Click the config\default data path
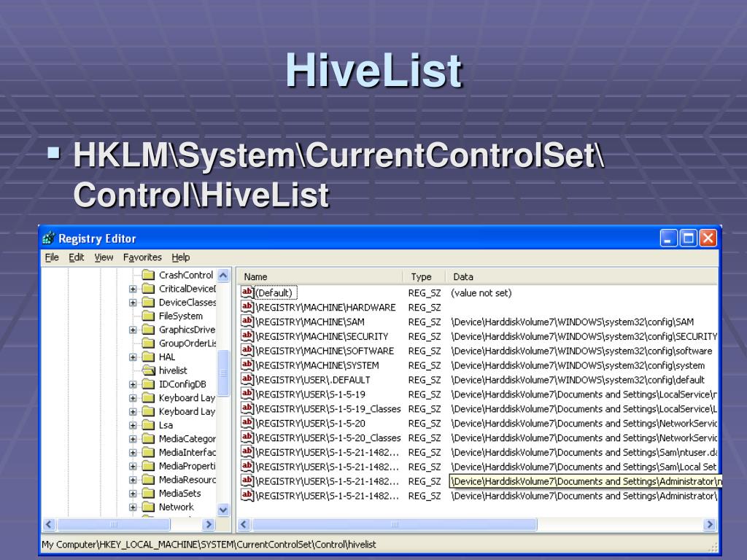 [x=578, y=380]
